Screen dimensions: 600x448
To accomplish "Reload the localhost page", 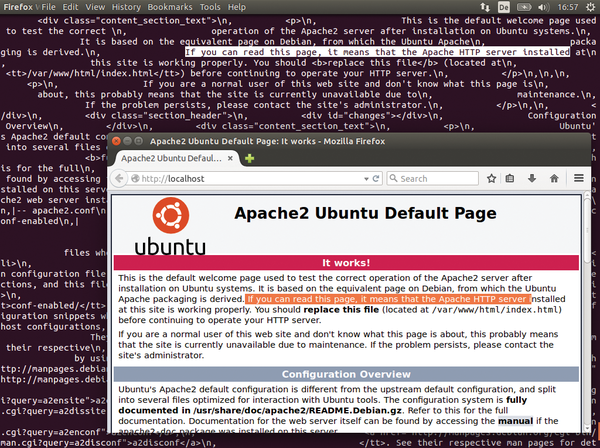I will coord(376,179).
